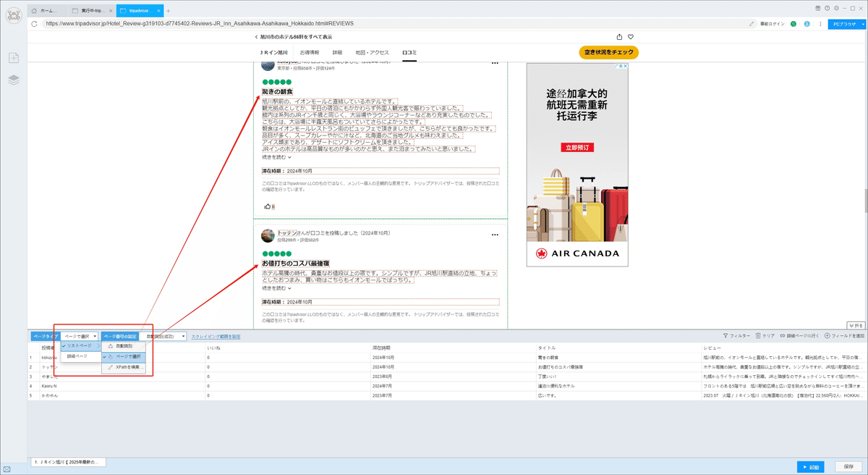868x475 pixels.
Task: Open the ページで選択 page type dropdown
Action: [x=80, y=337]
